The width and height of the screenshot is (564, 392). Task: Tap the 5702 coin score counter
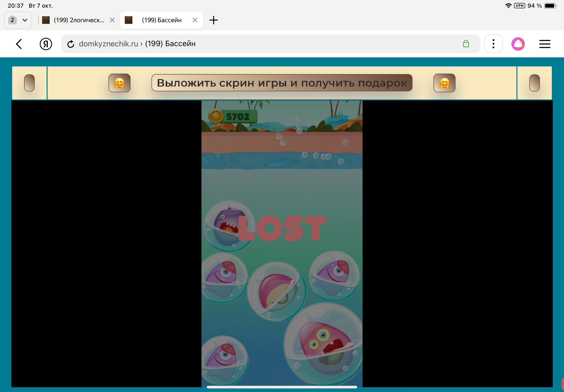[233, 116]
